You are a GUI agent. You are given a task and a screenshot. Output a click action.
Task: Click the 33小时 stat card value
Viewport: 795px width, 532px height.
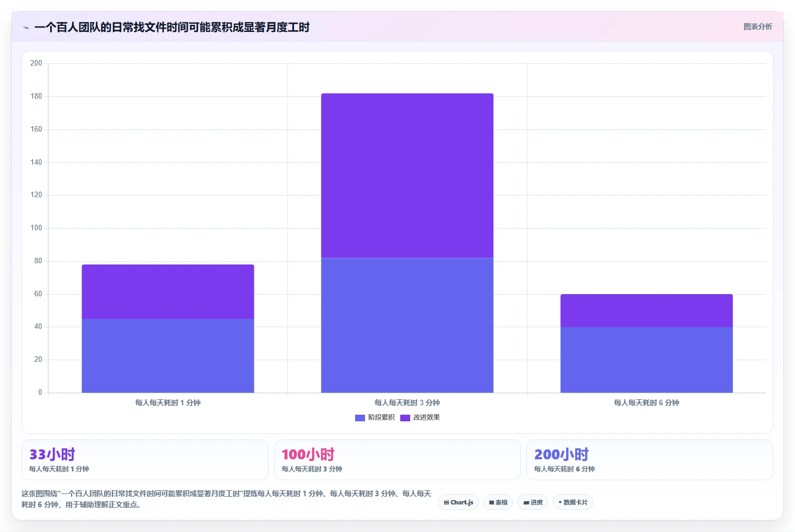click(52, 454)
